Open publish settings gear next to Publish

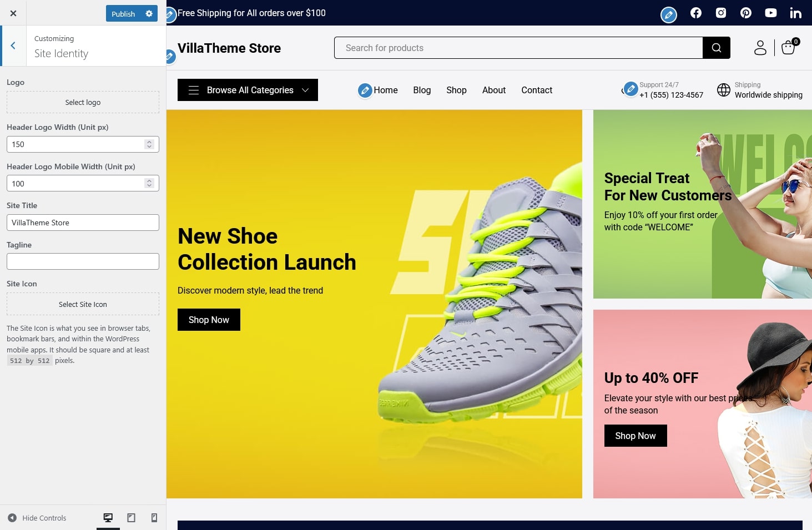pyautogui.click(x=149, y=13)
